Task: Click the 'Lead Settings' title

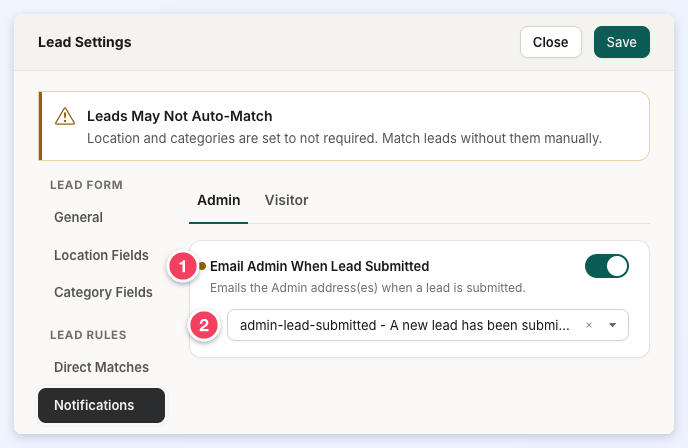Action: pyautogui.click(x=85, y=42)
